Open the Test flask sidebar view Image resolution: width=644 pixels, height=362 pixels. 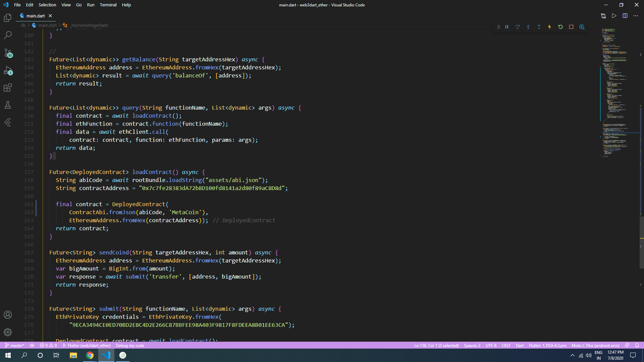(x=8, y=105)
